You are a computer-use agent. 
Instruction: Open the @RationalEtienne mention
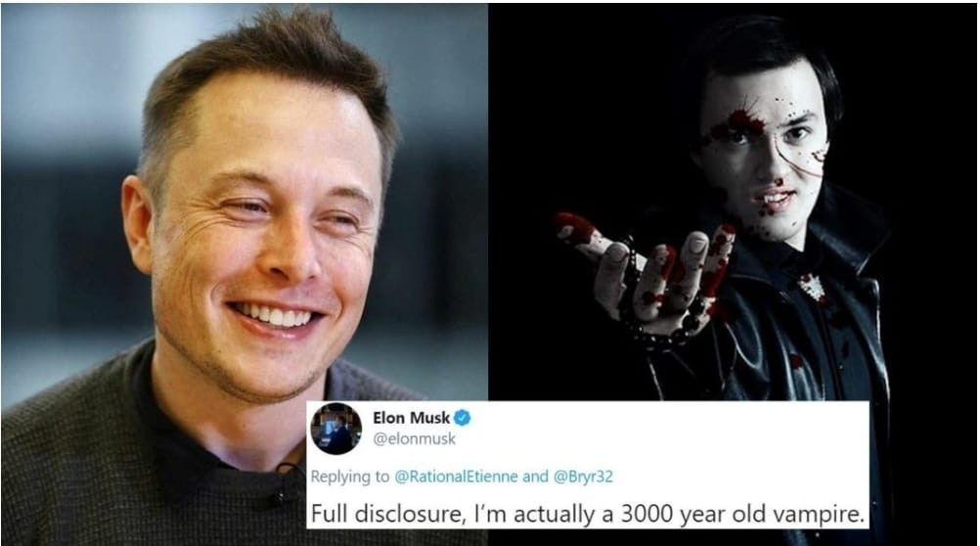[x=456, y=477]
